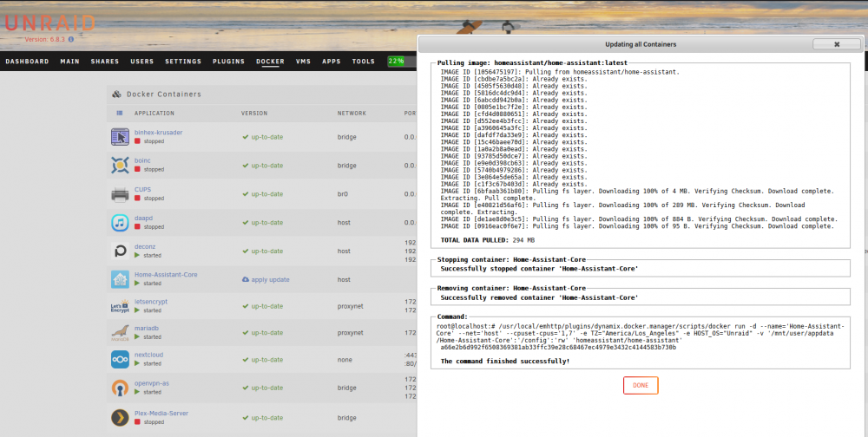868x437 pixels.
Task: Click the Unraid logo
Action: point(49,23)
